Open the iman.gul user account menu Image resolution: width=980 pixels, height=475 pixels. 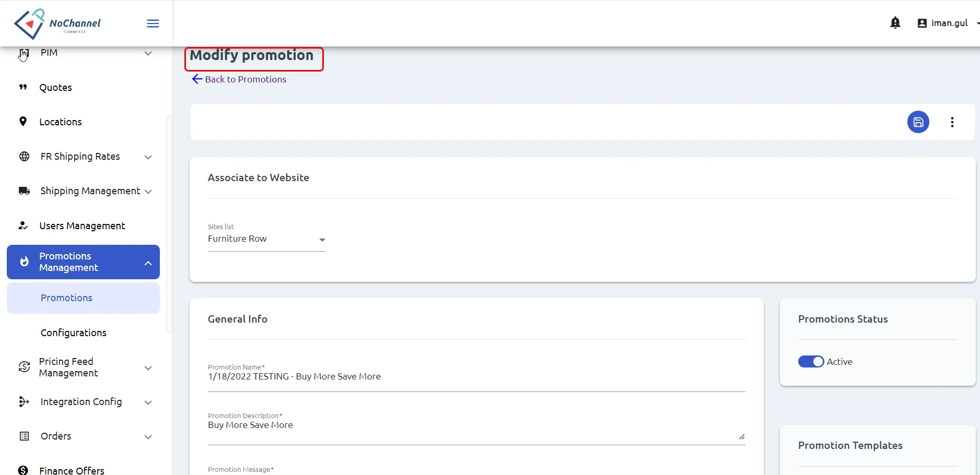pyautogui.click(x=949, y=23)
